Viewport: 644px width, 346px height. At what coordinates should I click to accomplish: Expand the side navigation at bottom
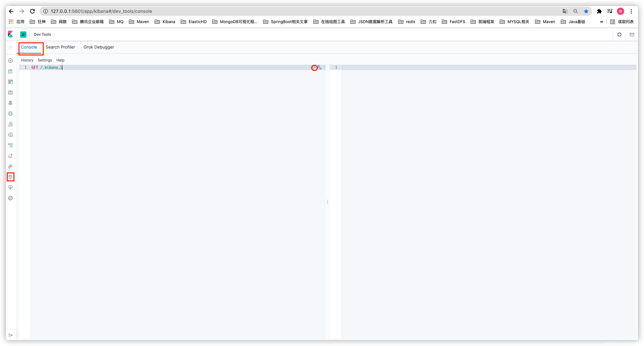pyautogui.click(x=11, y=335)
